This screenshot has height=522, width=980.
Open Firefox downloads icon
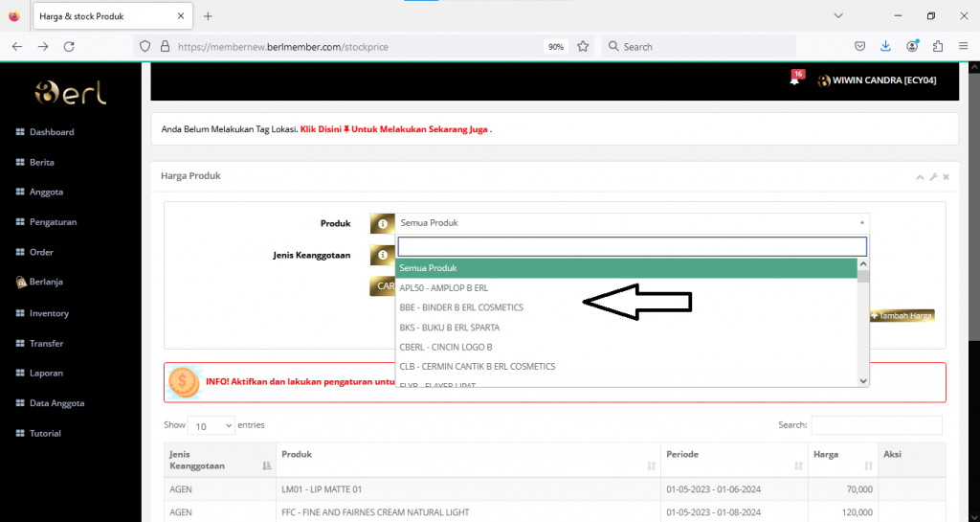tap(886, 46)
